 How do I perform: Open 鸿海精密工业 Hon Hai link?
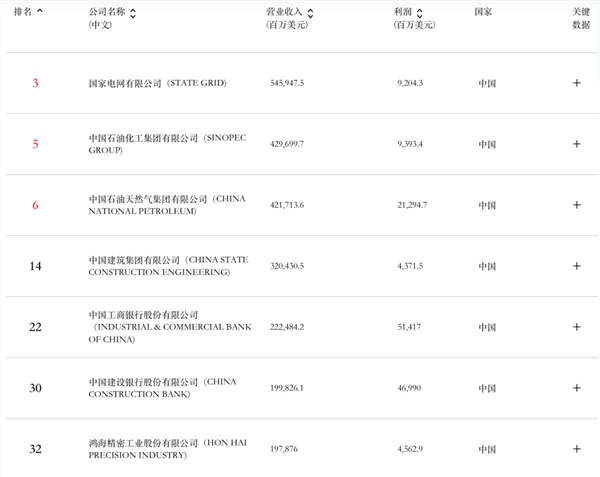tap(168, 449)
